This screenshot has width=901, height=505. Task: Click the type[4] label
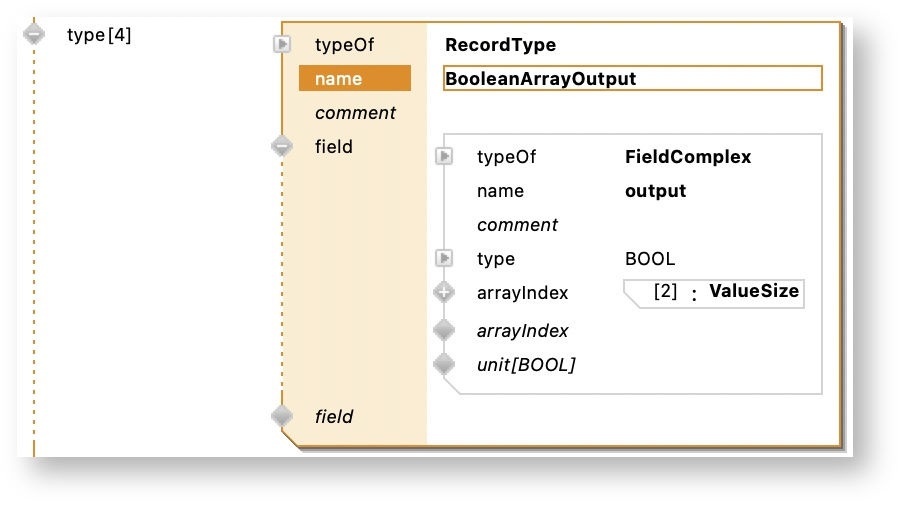coord(99,35)
